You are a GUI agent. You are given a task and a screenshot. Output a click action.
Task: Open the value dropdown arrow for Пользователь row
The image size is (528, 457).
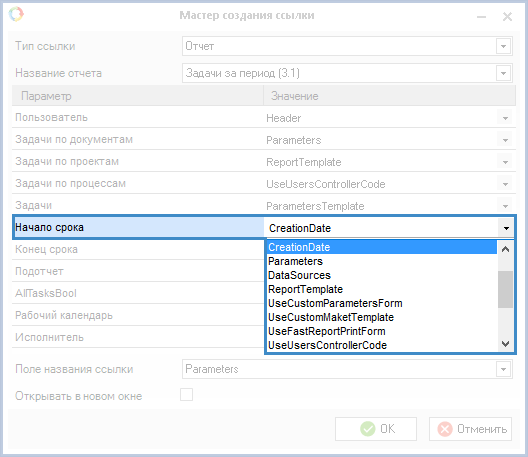505,118
